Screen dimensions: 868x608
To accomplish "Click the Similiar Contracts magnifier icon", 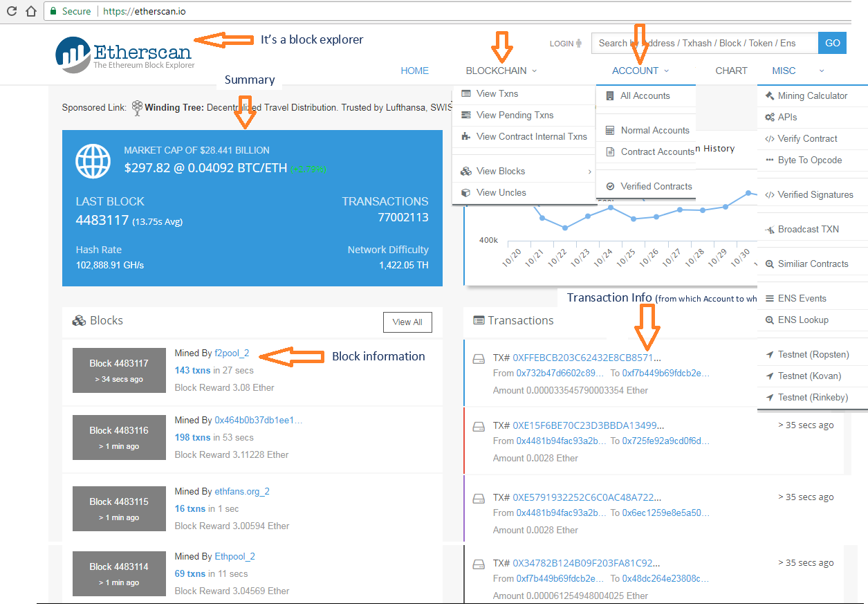I will pyautogui.click(x=770, y=264).
